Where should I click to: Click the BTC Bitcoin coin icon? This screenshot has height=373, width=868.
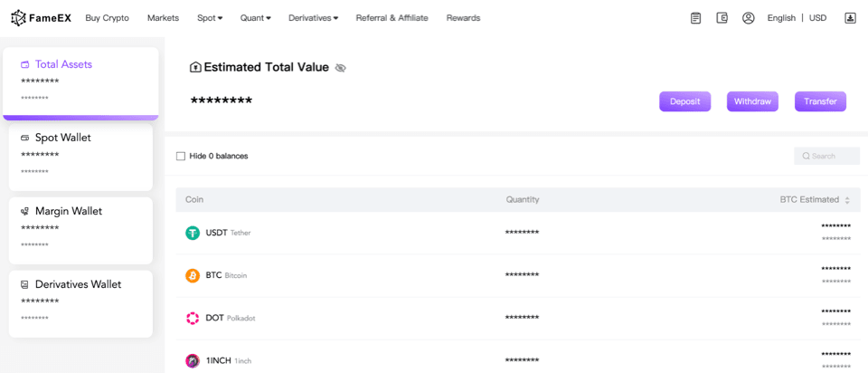click(x=193, y=275)
